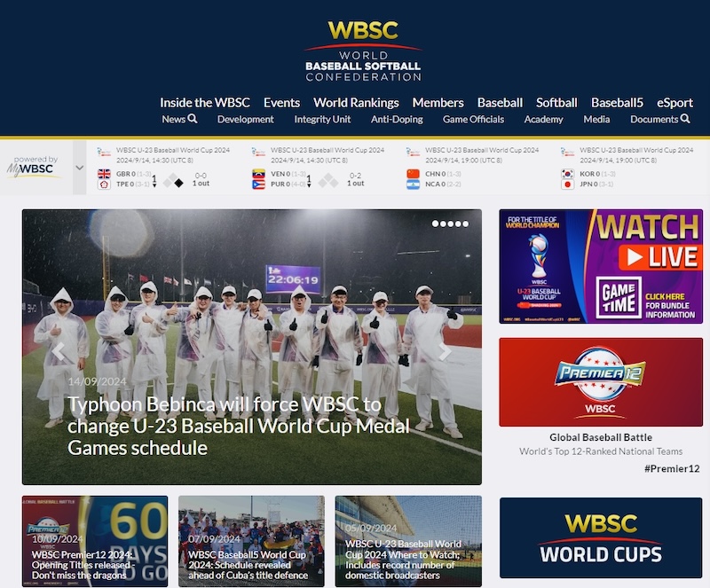The height and width of the screenshot is (588, 710).
Task: Click the bases diamond for VEN-PUR game
Action: tap(328, 181)
